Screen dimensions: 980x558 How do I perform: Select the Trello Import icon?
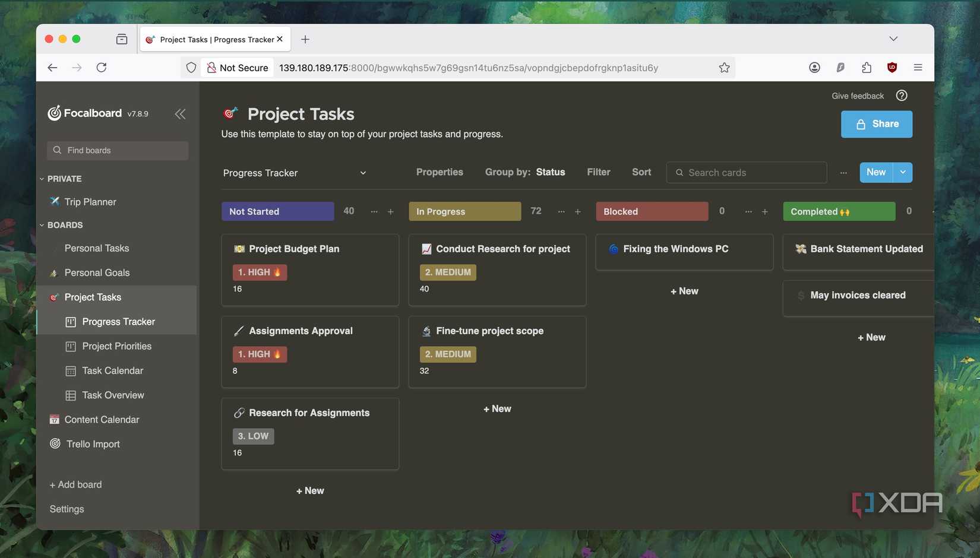tap(55, 443)
